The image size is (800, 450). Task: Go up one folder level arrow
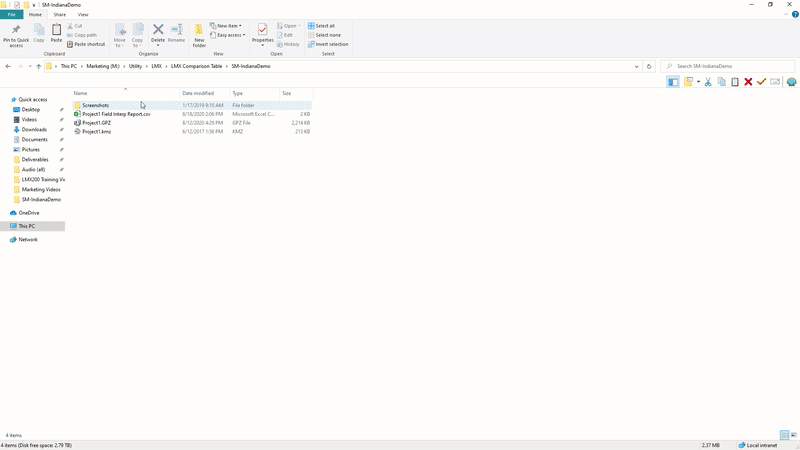click(38, 66)
